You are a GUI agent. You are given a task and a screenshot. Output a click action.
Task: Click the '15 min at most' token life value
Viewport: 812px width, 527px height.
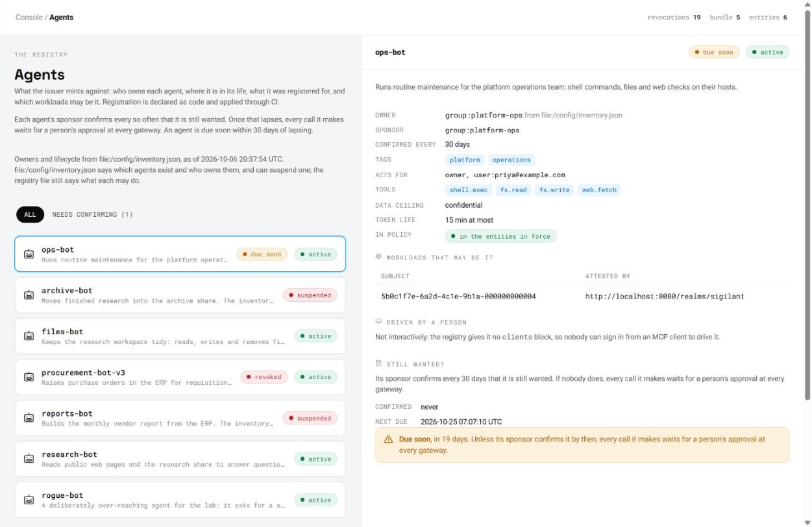tap(469, 220)
